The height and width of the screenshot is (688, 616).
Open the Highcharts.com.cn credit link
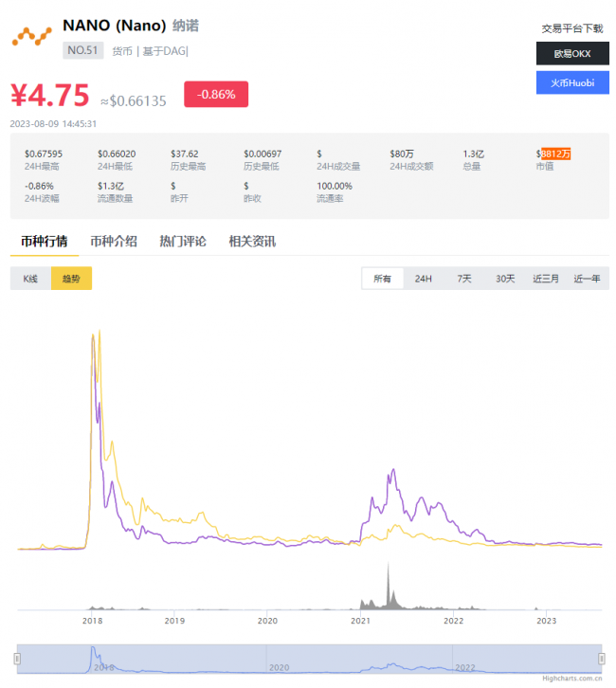[571, 679]
